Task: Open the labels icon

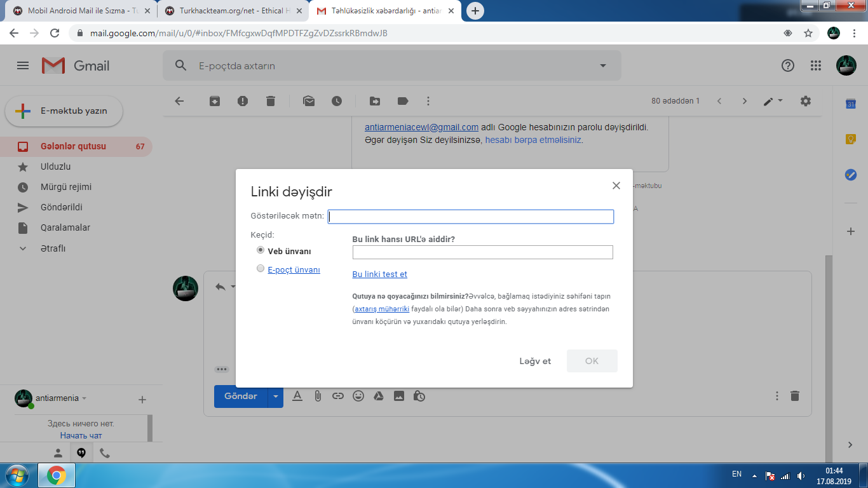Action: [403, 101]
